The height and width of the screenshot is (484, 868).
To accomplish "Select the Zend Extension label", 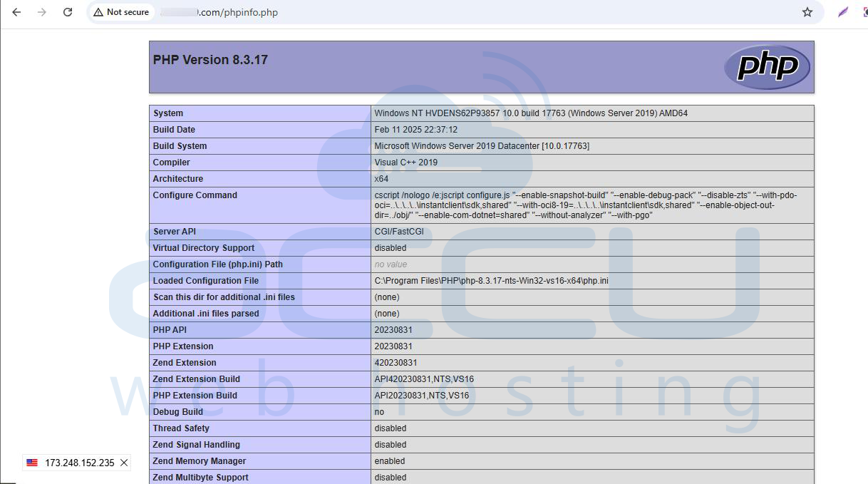I will point(184,363).
